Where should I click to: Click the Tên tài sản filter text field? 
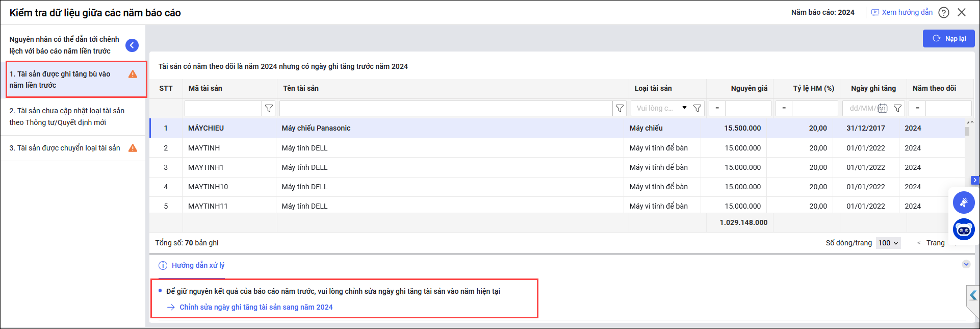(x=445, y=108)
